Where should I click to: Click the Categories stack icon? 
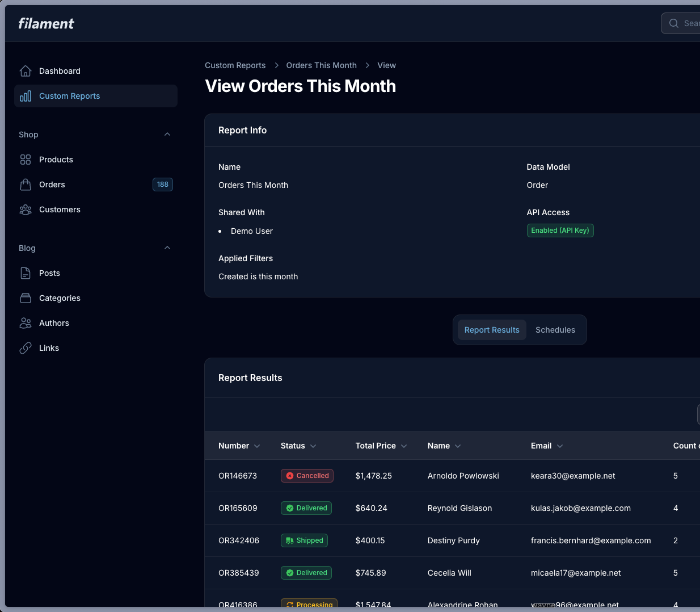26,298
